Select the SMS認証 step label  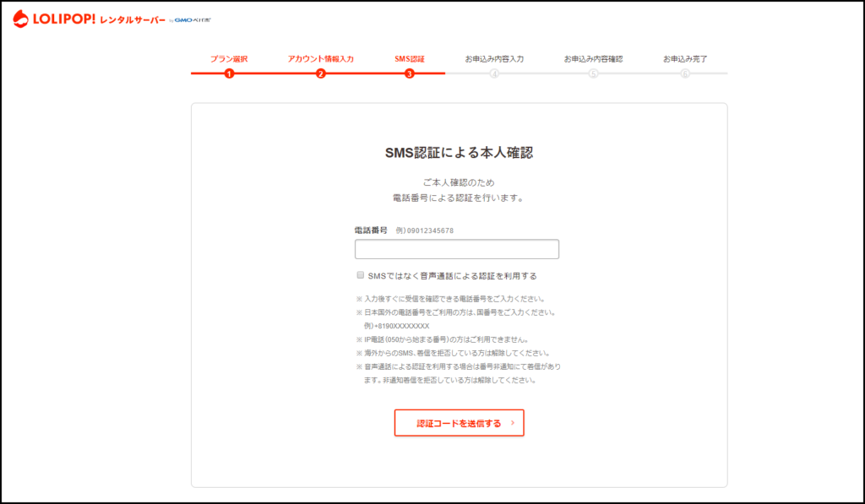coord(410,59)
